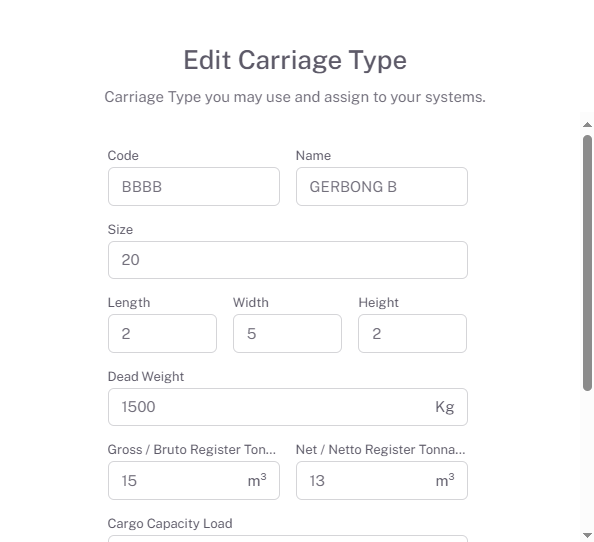Click the Dead Weight label text

(x=145, y=376)
